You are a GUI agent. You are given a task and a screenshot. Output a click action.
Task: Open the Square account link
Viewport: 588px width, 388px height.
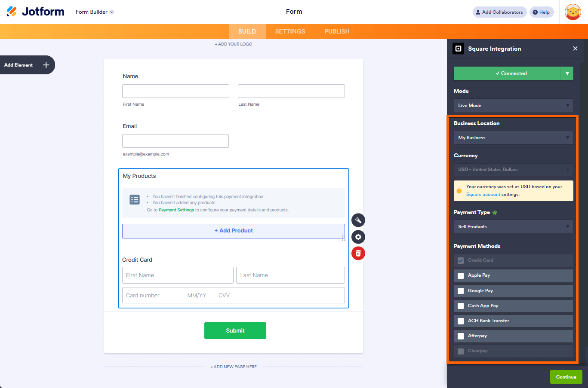[x=483, y=195]
